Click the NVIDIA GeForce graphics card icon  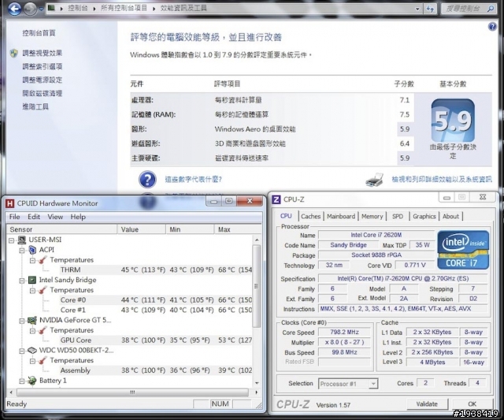tap(32, 320)
